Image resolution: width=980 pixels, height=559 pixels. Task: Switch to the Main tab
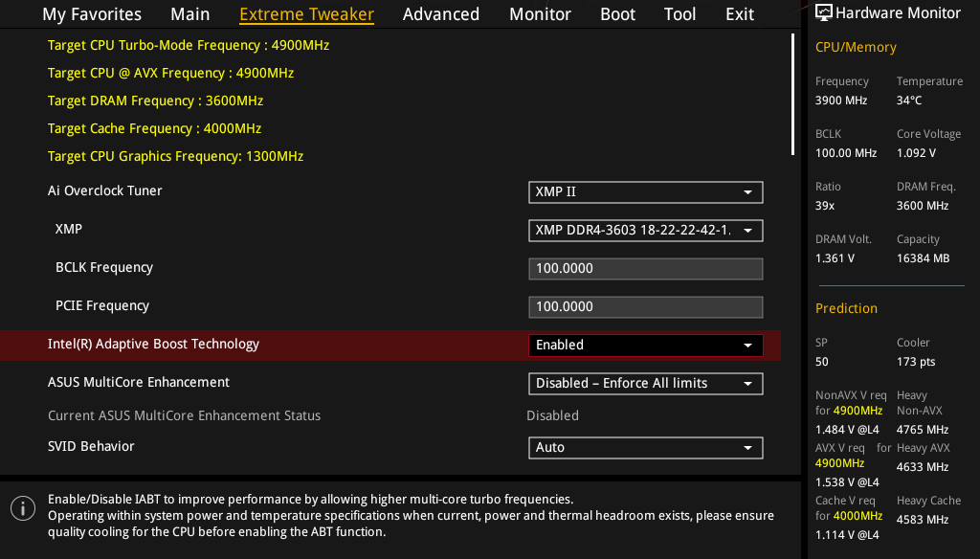190,13
